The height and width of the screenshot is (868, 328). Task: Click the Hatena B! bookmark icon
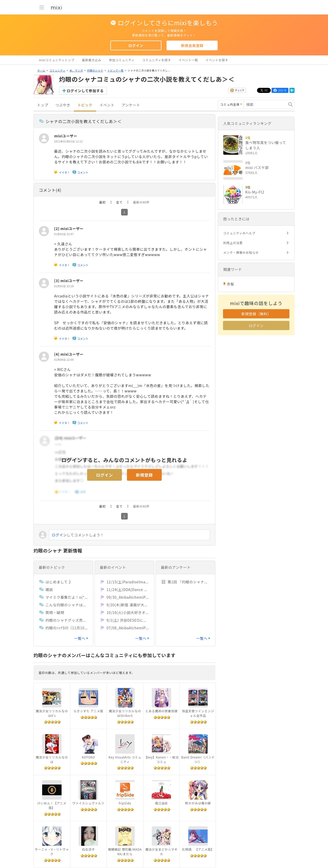tap(292, 90)
